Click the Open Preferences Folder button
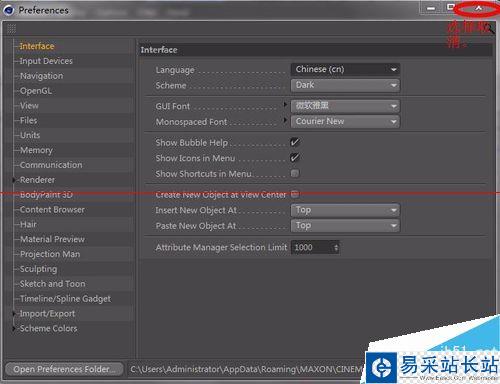 click(64, 369)
